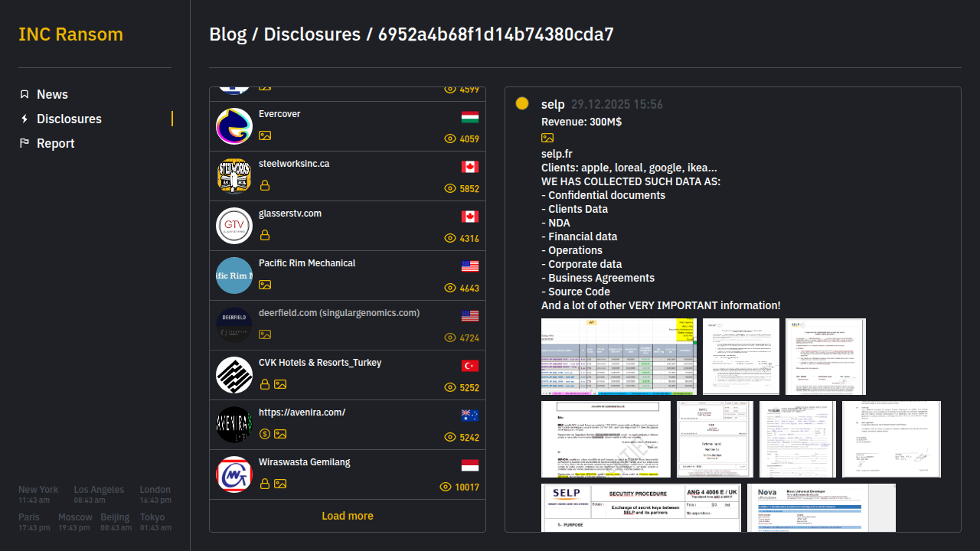Click the lightning bolt icon beside Disclosures
980x551 pixels.
[x=24, y=119]
